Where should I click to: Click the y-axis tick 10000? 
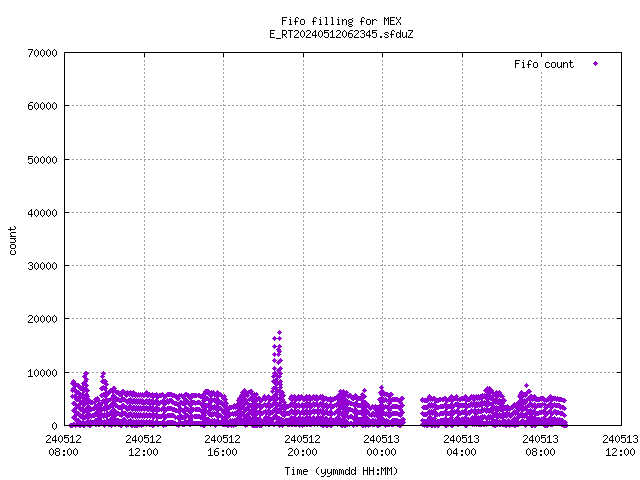[x=42, y=373]
